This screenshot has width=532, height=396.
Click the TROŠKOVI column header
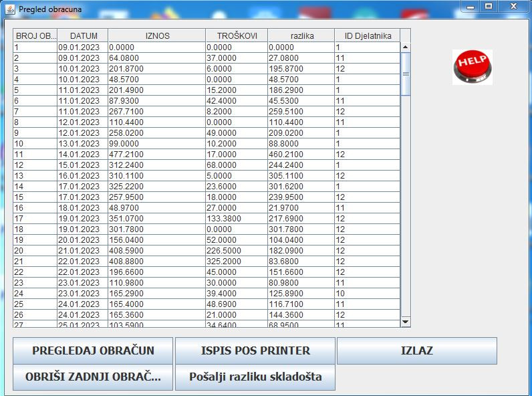coord(237,35)
